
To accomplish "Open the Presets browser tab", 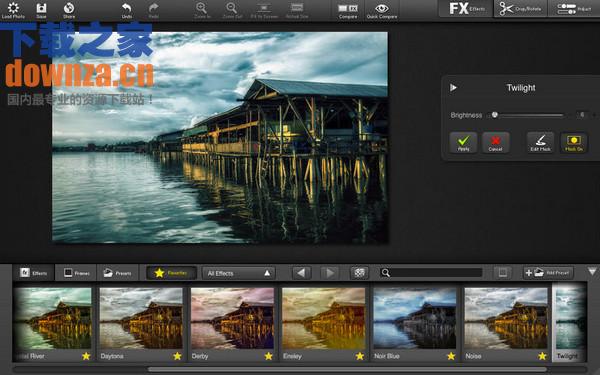I will (117, 273).
